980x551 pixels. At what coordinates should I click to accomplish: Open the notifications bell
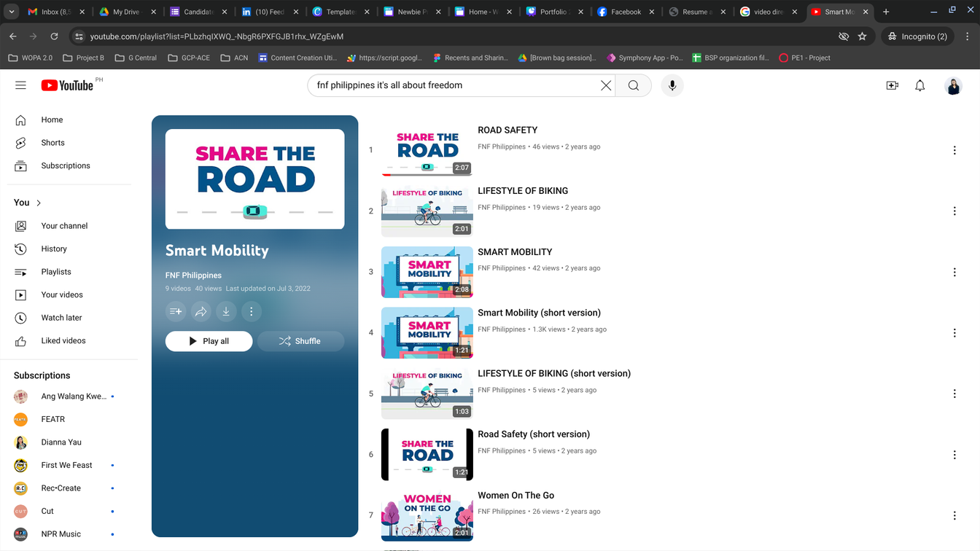click(x=920, y=85)
